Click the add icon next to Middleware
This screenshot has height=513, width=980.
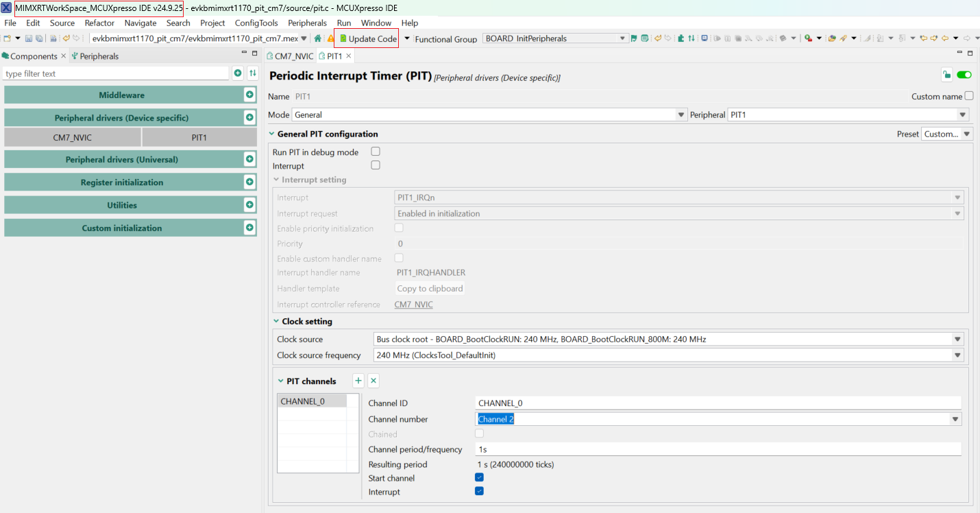pos(249,94)
